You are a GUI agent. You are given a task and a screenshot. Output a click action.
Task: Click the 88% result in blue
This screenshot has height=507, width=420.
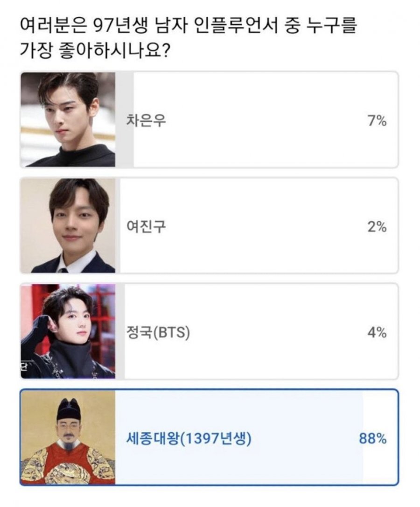[373, 439]
